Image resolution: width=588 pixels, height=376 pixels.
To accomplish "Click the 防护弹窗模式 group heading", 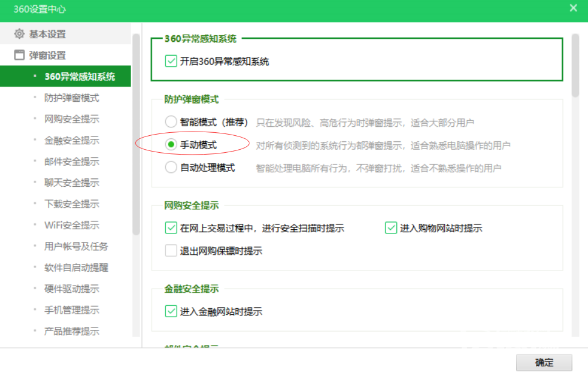I will tap(191, 99).
